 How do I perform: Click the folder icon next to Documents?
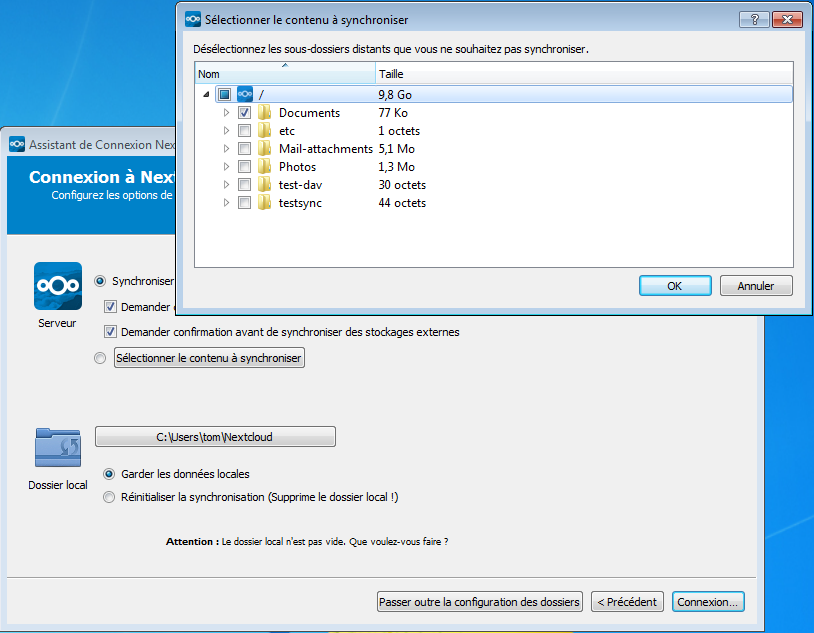[x=263, y=112]
